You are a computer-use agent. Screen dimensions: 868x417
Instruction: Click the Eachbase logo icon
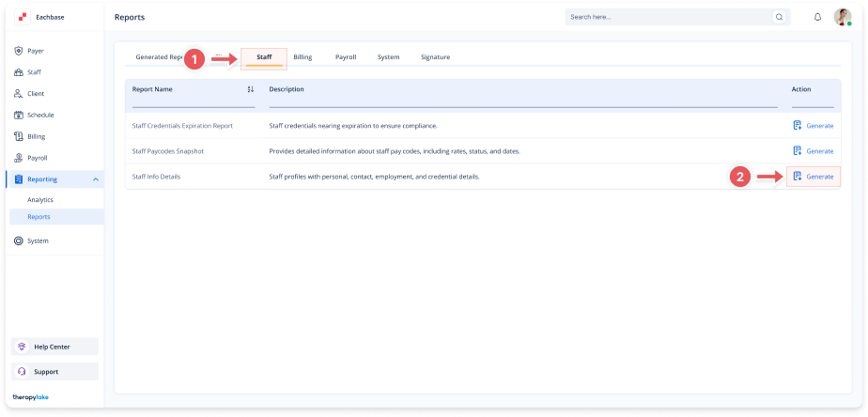pyautogui.click(x=23, y=17)
